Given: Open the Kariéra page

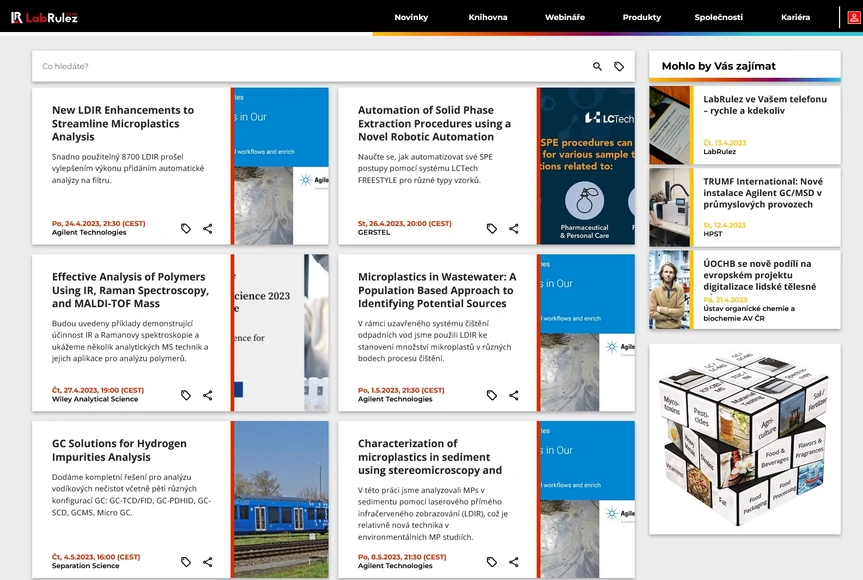Looking at the screenshot, I should point(796,16).
